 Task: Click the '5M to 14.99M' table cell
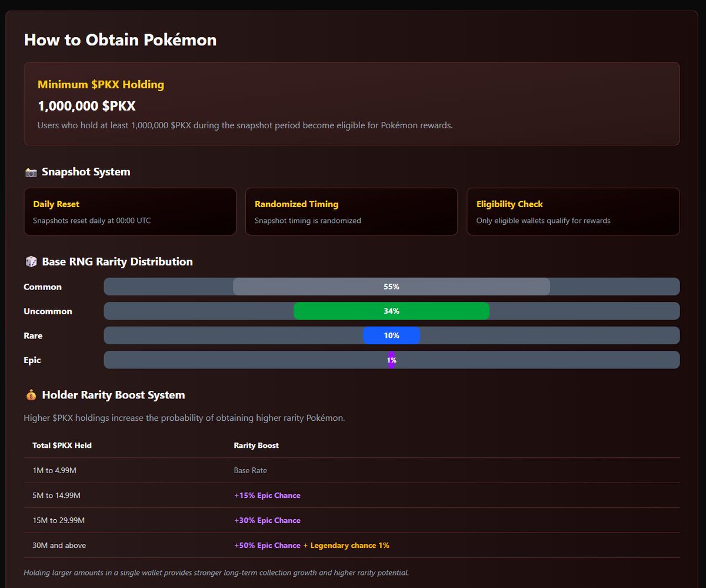tap(56, 495)
